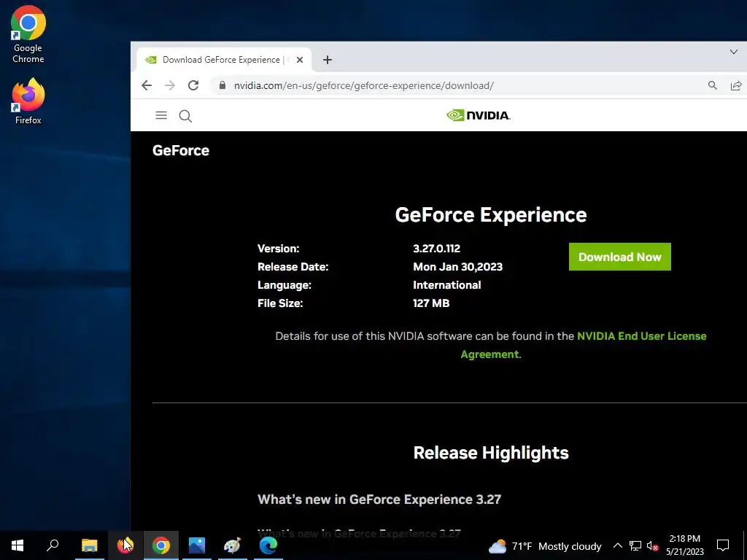Image resolution: width=747 pixels, height=560 pixels.
Task: Launch Microsoft Edge from the taskbar
Action: coord(268,545)
